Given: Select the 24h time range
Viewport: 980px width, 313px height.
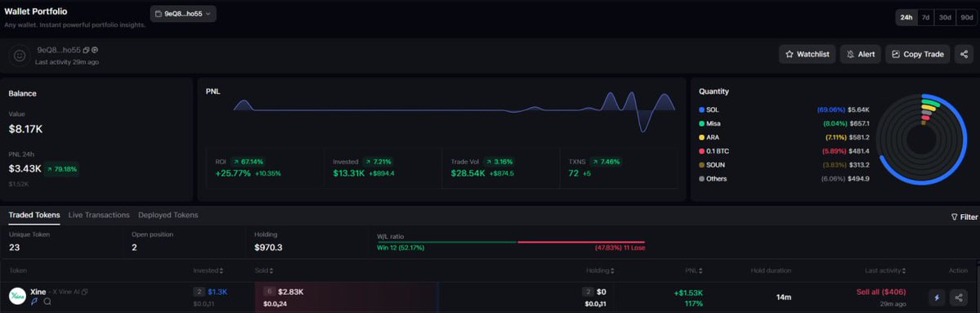Looking at the screenshot, I should pyautogui.click(x=906, y=17).
